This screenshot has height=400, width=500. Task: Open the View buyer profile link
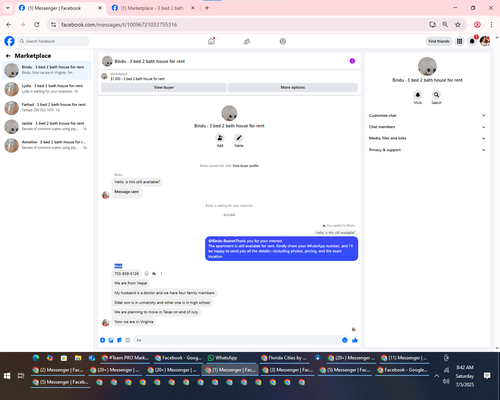tap(245, 166)
